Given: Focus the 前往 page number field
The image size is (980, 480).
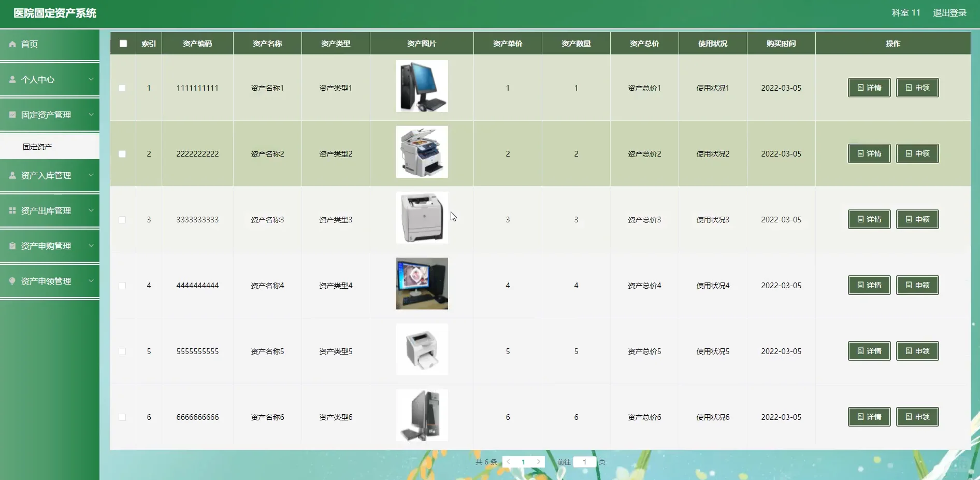Looking at the screenshot, I should (585, 462).
